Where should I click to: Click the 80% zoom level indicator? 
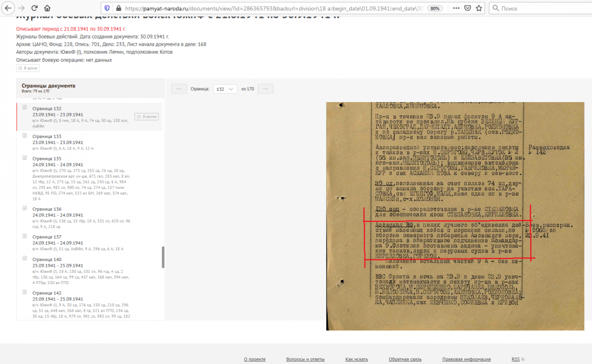point(434,8)
